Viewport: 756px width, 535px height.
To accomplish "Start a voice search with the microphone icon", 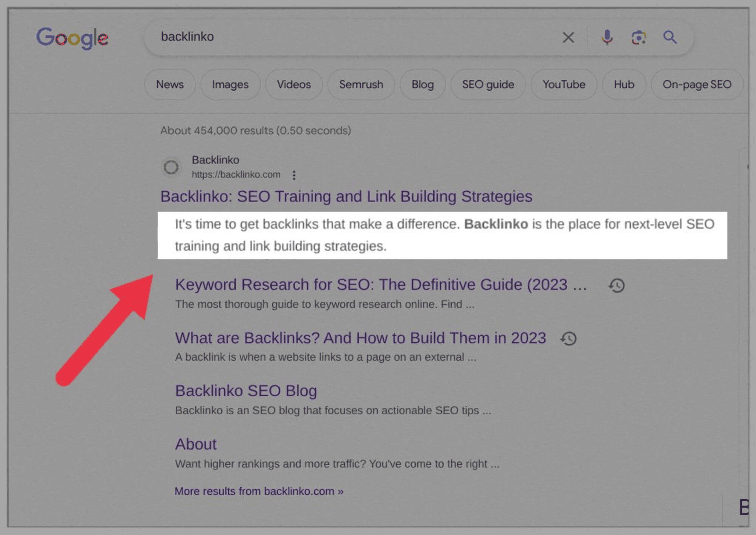I will point(606,37).
